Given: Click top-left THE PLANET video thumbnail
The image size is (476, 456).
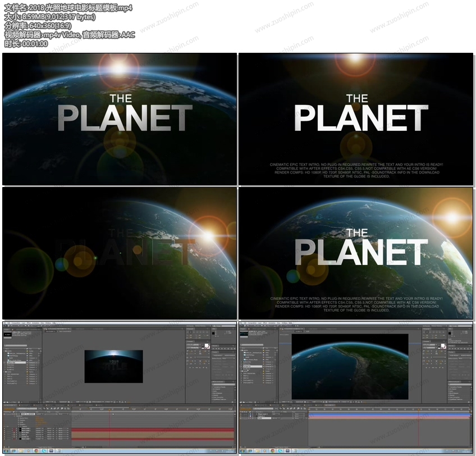Looking at the screenshot, I should [x=120, y=119].
